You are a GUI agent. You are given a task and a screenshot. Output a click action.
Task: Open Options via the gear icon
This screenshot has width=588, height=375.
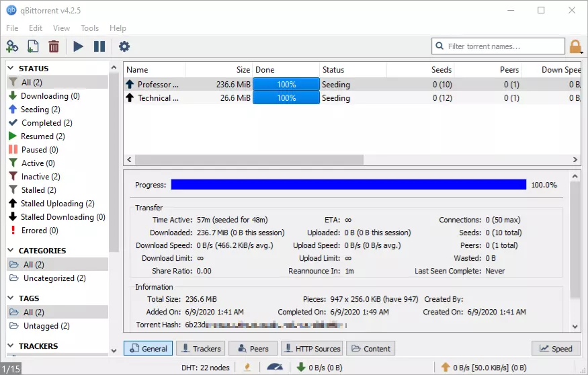[124, 46]
